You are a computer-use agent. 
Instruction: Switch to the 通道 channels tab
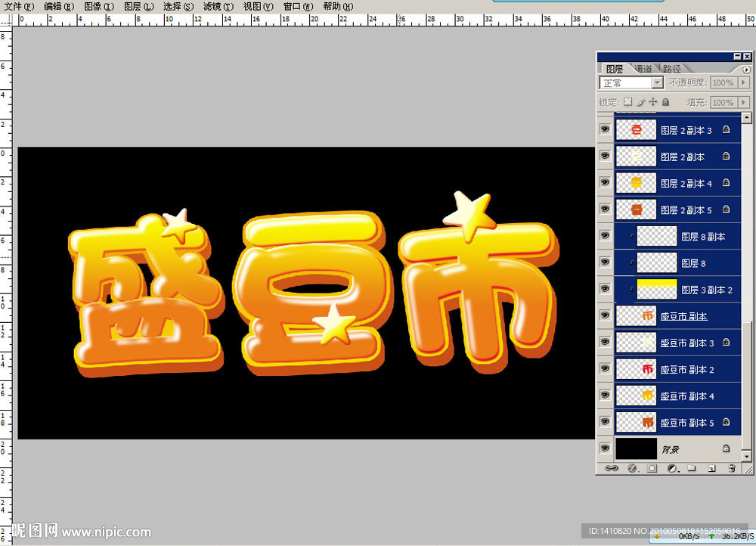tap(643, 68)
